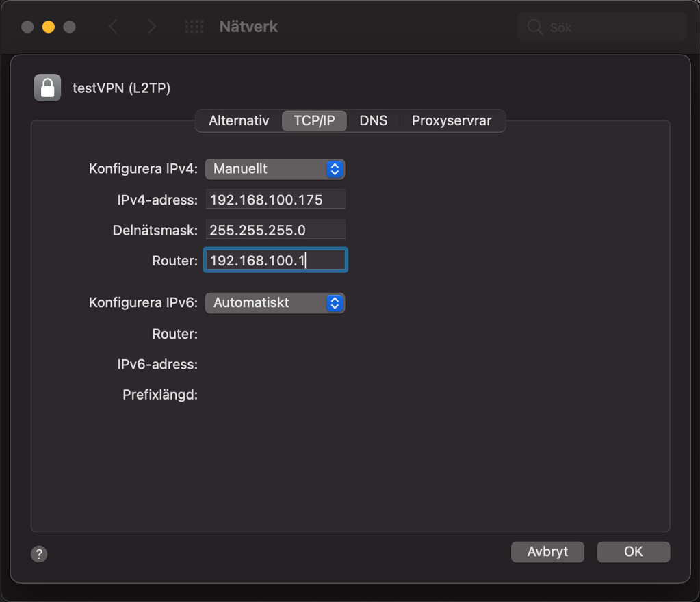
Task: Open the Konfigurera IPv6 dropdown
Action: pyautogui.click(x=274, y=303)
